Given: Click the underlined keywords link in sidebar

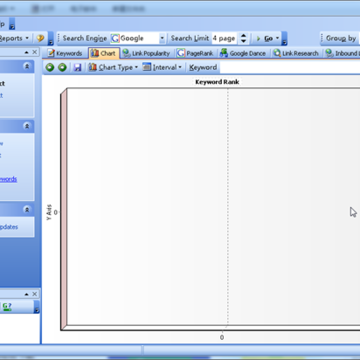Looking at the screenshot, I should coord(8,179).
